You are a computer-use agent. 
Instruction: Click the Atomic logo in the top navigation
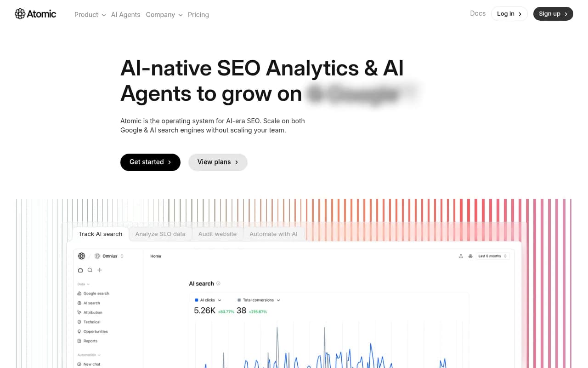tap(35, 14)
